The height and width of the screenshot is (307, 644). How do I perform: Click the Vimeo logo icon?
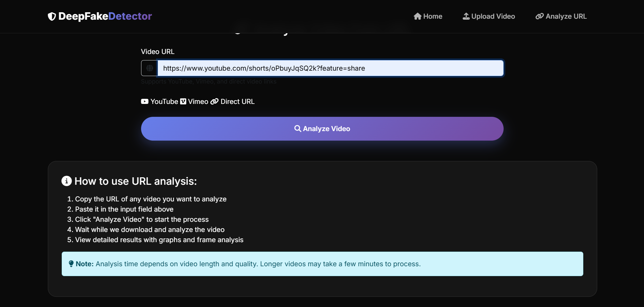[x=183, y=102]
